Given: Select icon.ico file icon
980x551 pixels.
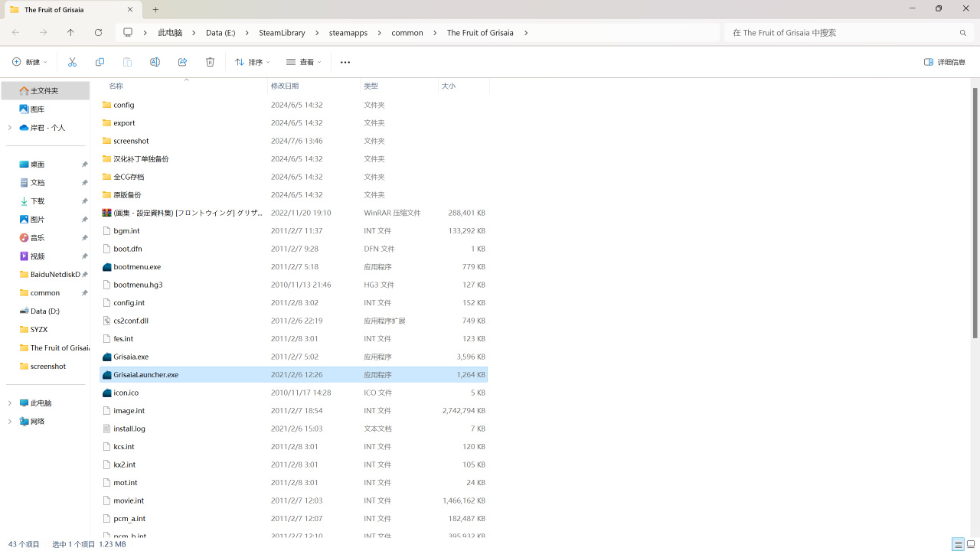Looking at the screenshot, I should click(x=107, y=393).
